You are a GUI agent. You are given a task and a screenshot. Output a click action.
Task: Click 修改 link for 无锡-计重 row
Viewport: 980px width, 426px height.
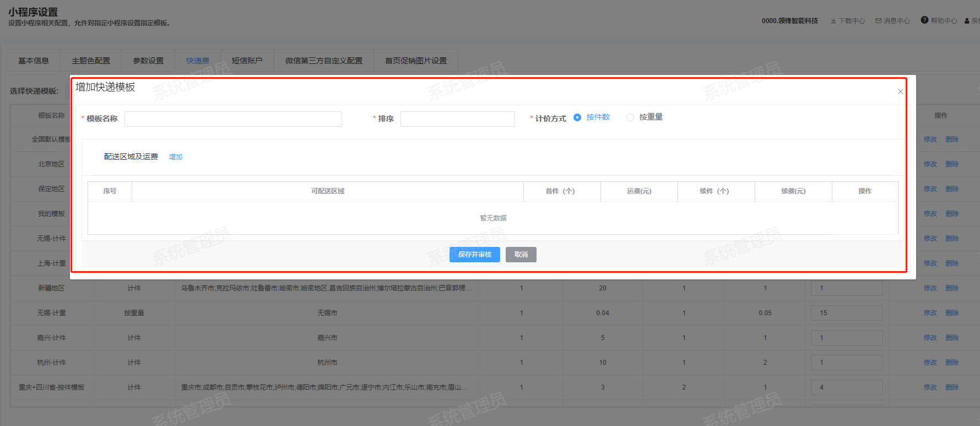tap(930, 313)
